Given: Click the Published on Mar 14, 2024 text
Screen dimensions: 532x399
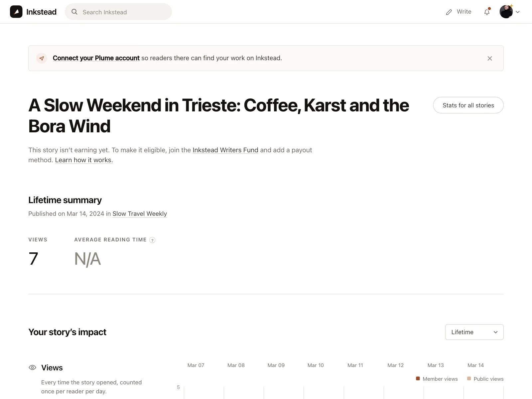Looking at the screenshot, I should point(66,214).
